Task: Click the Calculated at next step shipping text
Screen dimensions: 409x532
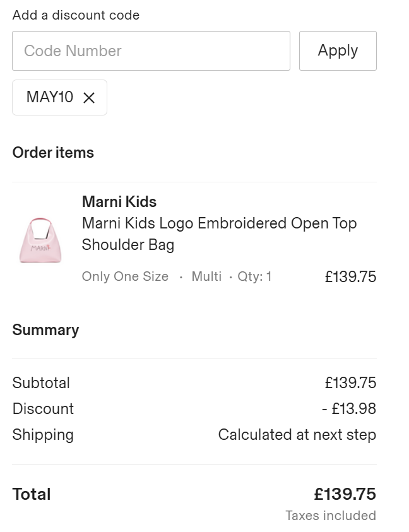Action: 297,435
